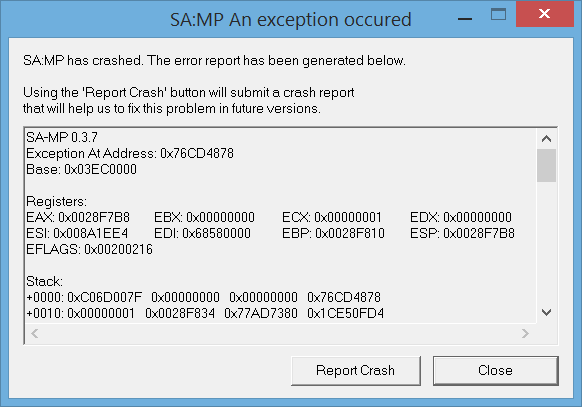The height and width of the screenshot is (407, 582).
Task: Click the ESP value 0x0028F7B8
Action: (479, 233)
